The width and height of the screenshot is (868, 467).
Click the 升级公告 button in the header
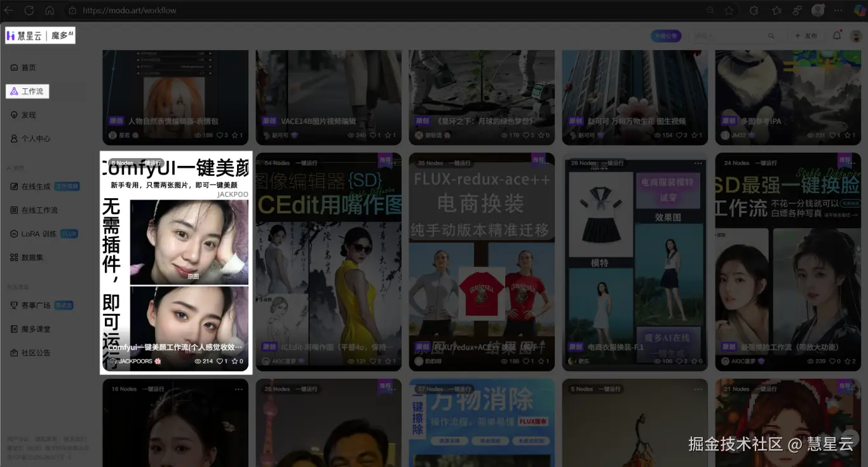tap(666, 36)
